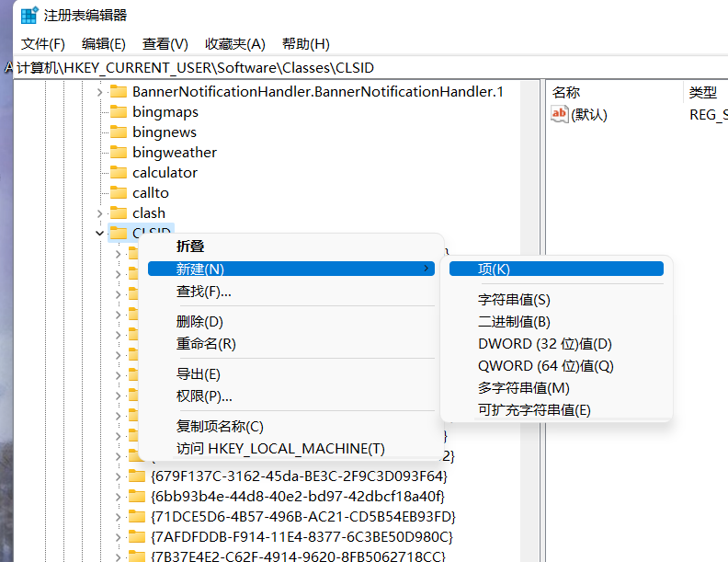This screenshot has width=728, height=562.
Task: Select the bingnews key name
Action: pyautogui.click(x=165, y=132)
